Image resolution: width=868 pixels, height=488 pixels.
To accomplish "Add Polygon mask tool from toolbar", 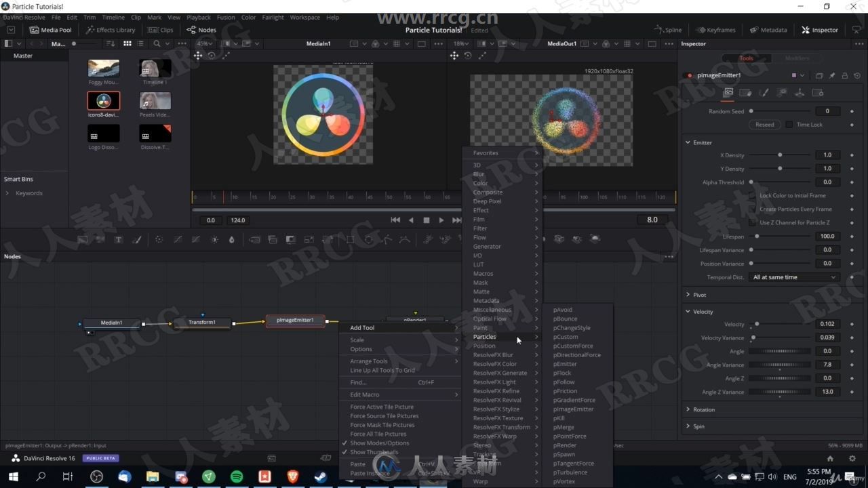I will (387, 239).
